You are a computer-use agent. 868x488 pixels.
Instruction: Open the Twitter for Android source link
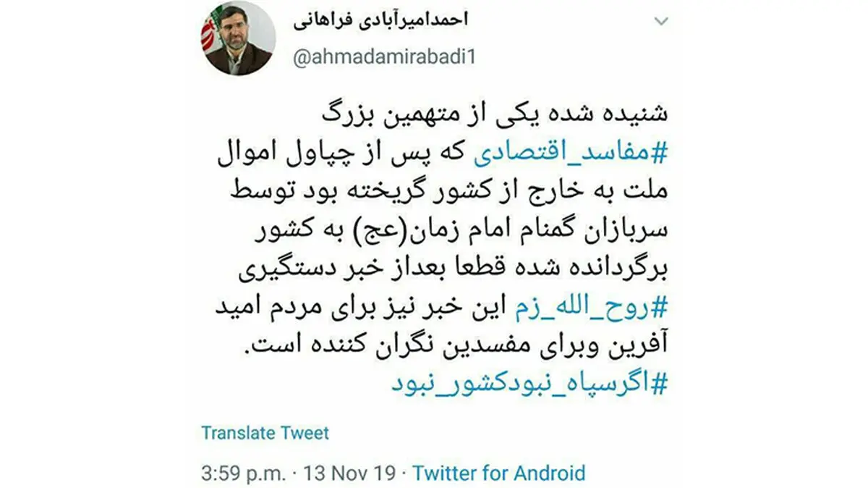(x=498, y=474)
